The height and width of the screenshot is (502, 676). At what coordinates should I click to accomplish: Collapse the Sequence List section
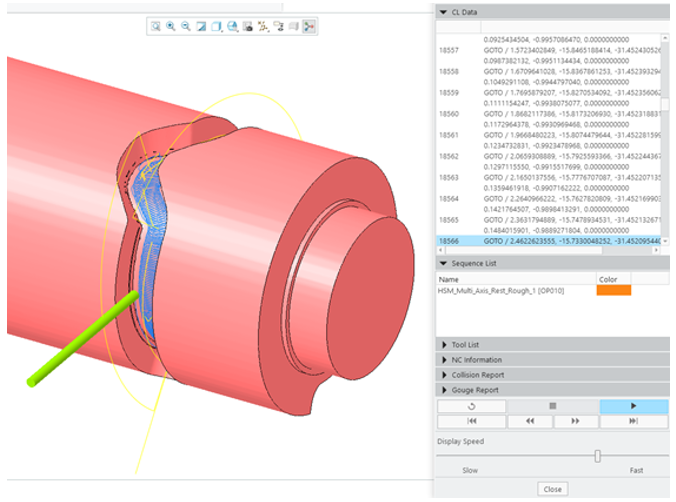444,263
